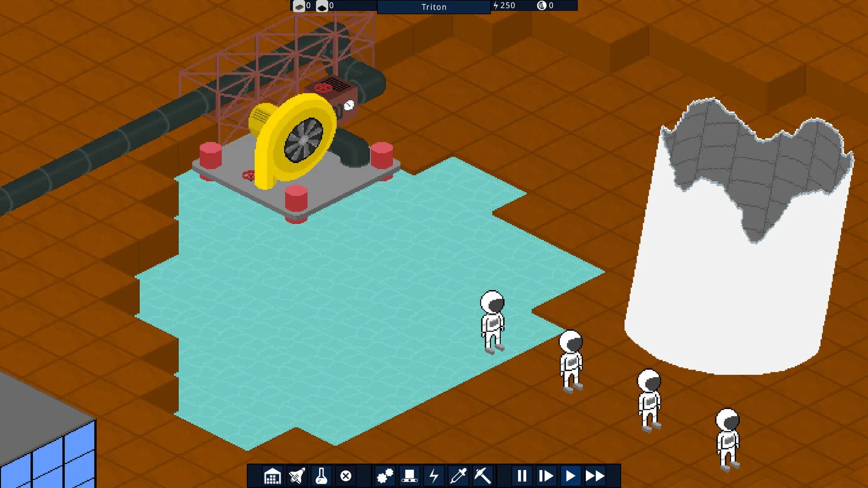This screenshot has width=868, height=488.
Task: Select the conveyor belt build tool
Action: [x=409, y=476]
